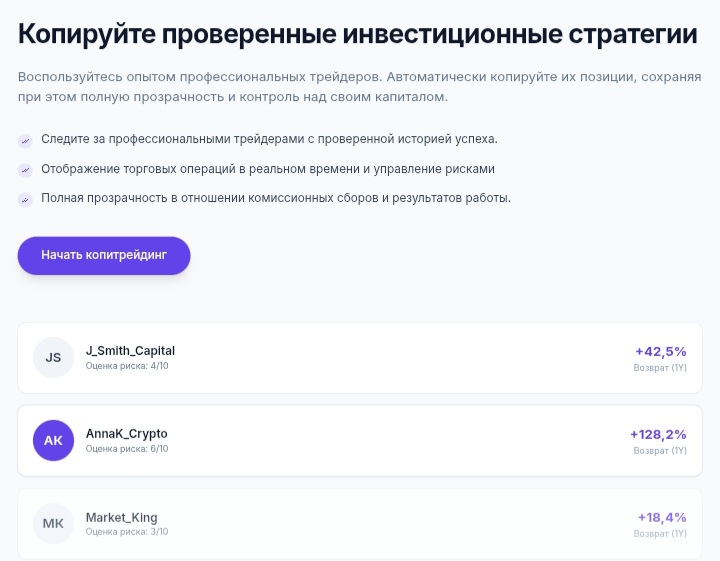
Task: Click Возврат (1Y) label under +42,5%
Action: 660,368
